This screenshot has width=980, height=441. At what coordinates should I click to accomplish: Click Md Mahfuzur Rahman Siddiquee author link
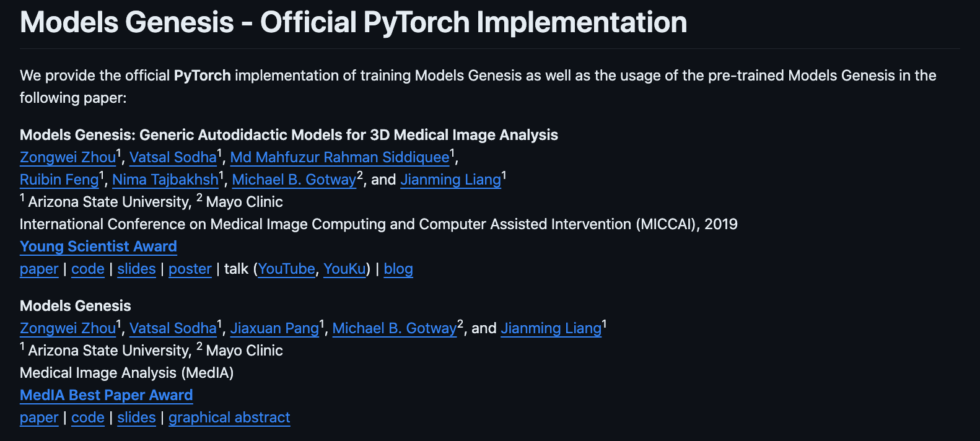coord(339,157)
